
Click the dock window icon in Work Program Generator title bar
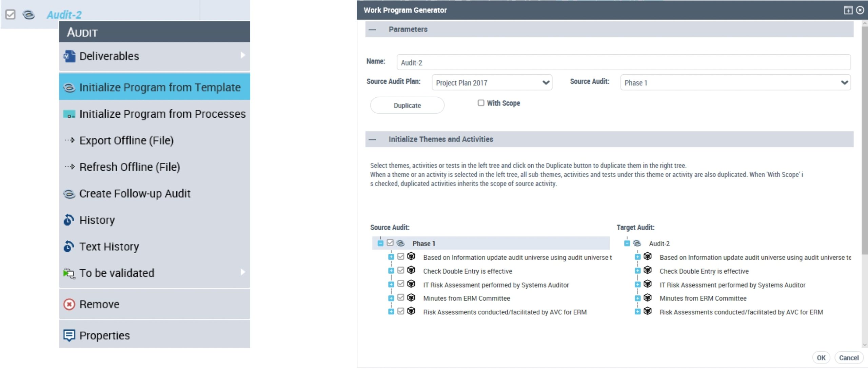(848, 10)
